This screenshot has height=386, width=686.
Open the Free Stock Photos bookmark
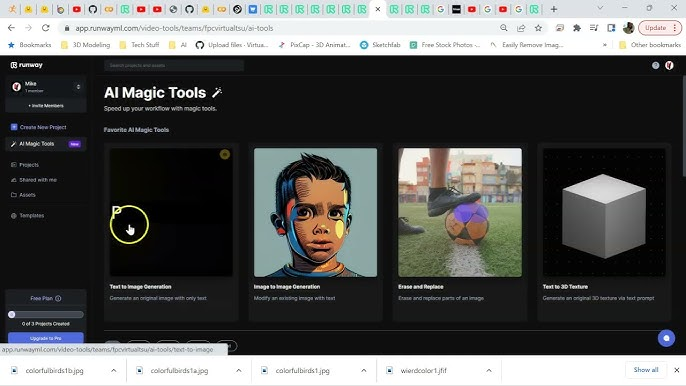pyautogui.click(x=445, y=45)
